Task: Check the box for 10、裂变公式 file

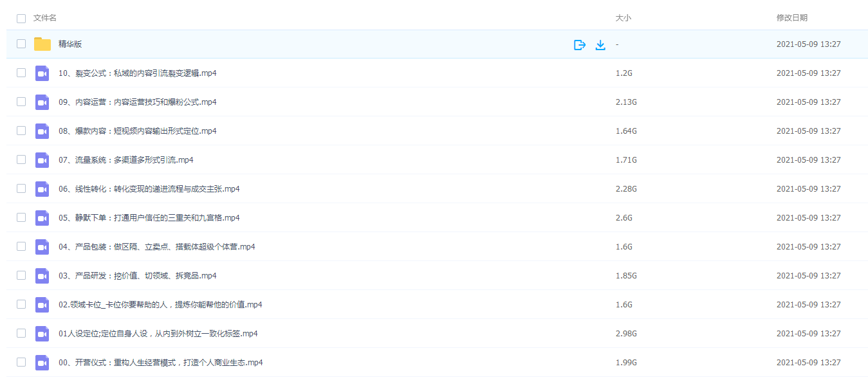Action: (21, 73)
